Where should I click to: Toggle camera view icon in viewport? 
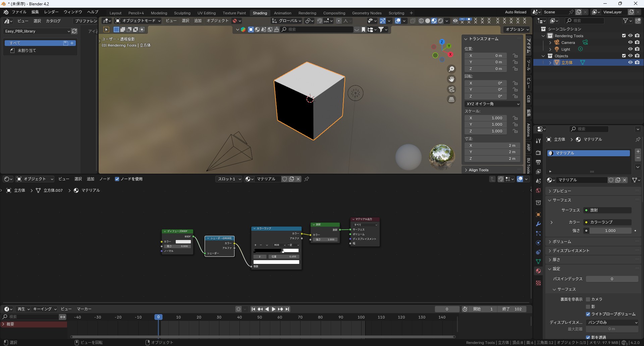451,89
